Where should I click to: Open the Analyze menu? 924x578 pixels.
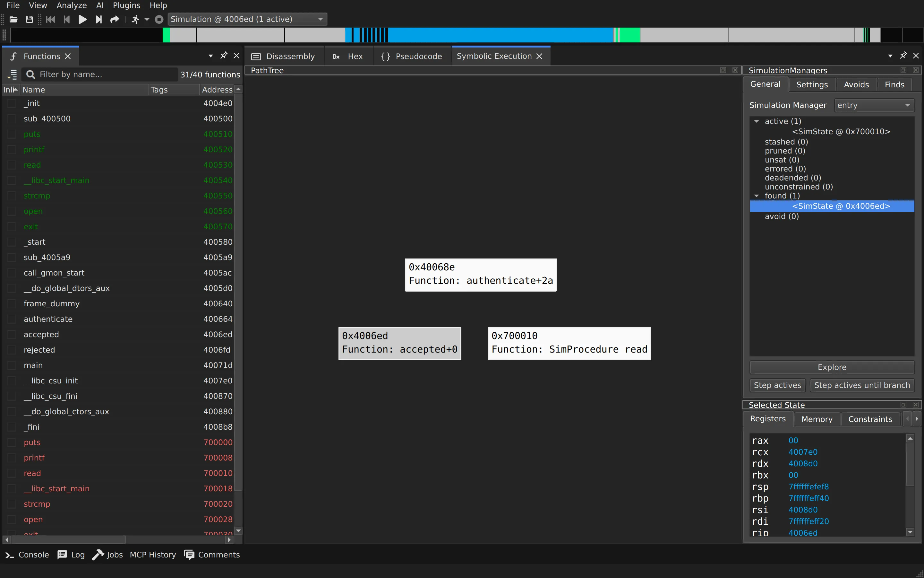tap(72, 5)
